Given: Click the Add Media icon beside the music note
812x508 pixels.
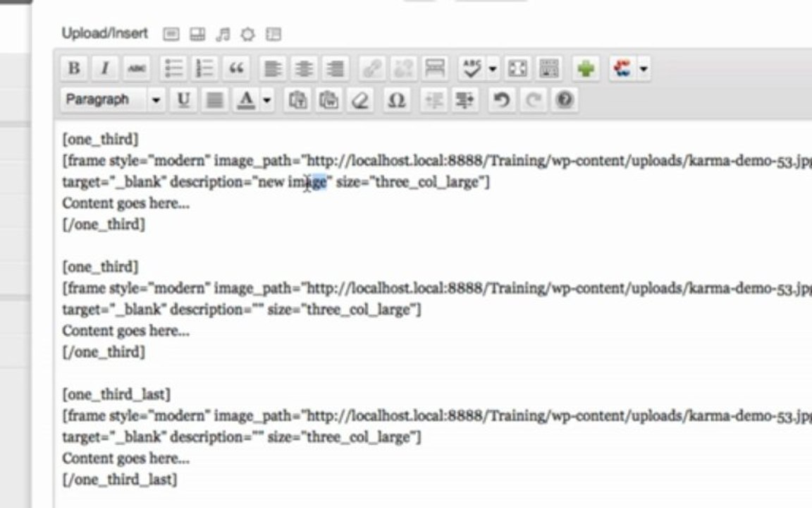Looking at the screenshot, I should (x=248, y=34).
